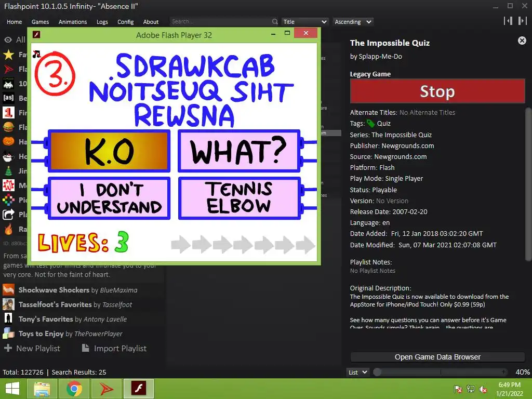This screenshot has width=532, height=399.
Task: Click the red Flashpoint arrow playlist icon
Action: [x=8, y=69]
